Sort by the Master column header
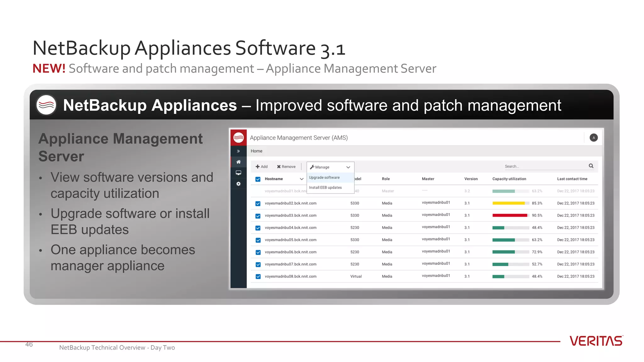This screenshot has height=362, width=644. click(x=428, y=179)
